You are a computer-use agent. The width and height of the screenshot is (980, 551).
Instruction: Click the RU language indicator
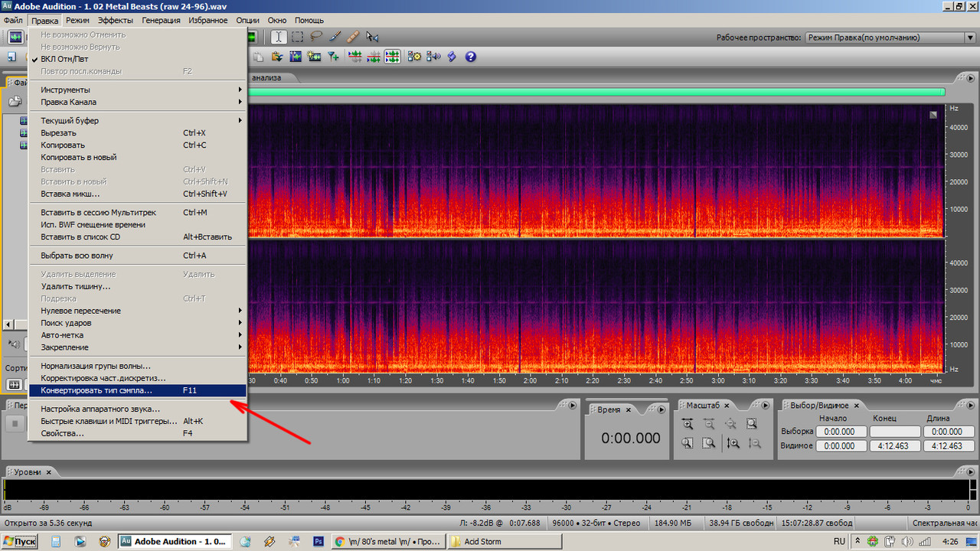click(x=839, y=542)
